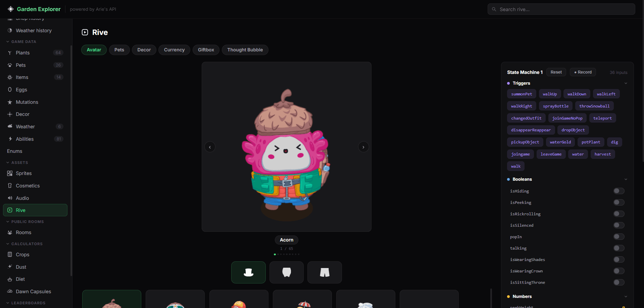644x308 pixels.
Task: Open Rooms via the people icon
Action: 10,232
